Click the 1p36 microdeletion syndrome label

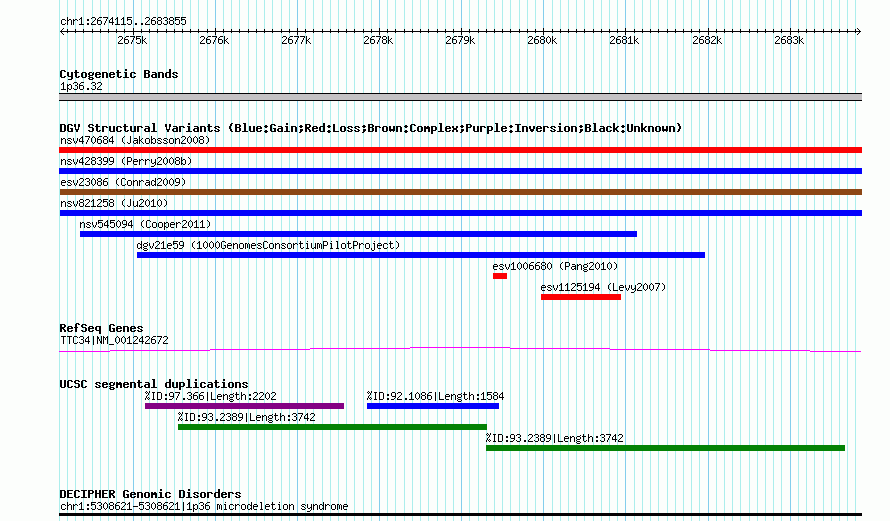(x=204, y=506)
